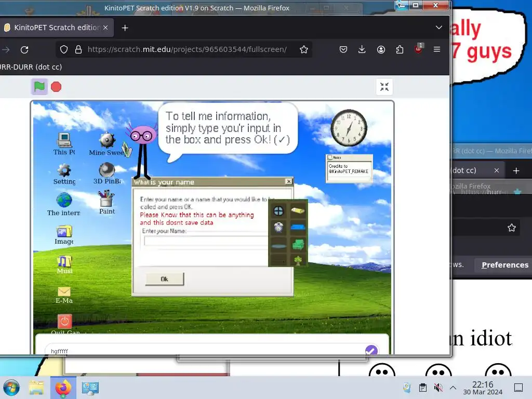Select the oval rug furniture item
The image size is (532, 399).
[279, 246]
